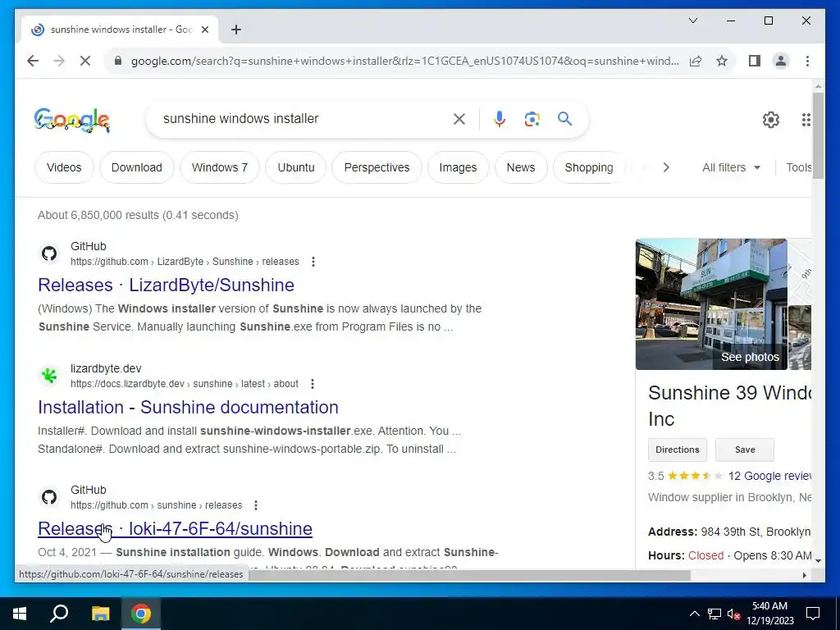
Task: Select the Windows 7 filter chip
Action: coord(220,167)
